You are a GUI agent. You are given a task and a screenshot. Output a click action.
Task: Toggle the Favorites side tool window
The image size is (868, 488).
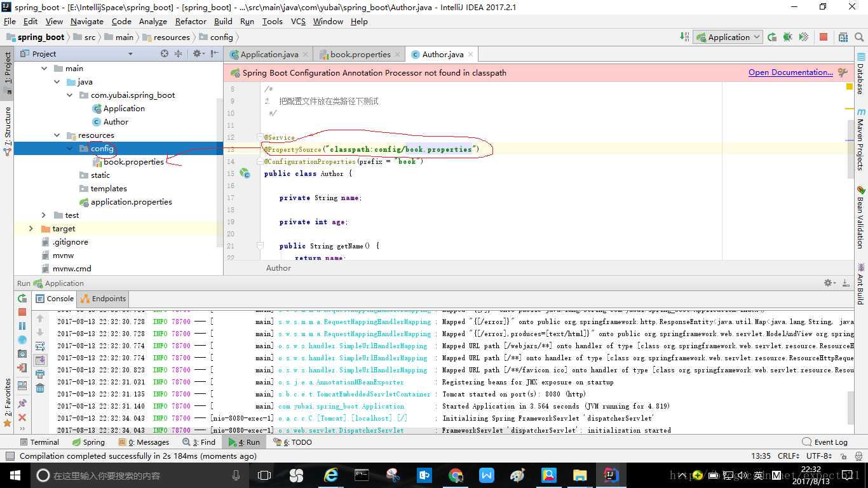click(x=7, y=403)
